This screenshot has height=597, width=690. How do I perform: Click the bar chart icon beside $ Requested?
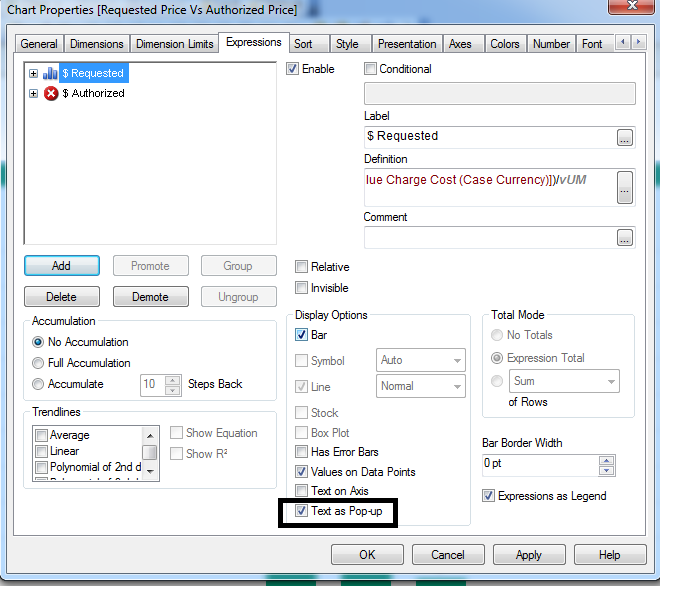point(50,73)
